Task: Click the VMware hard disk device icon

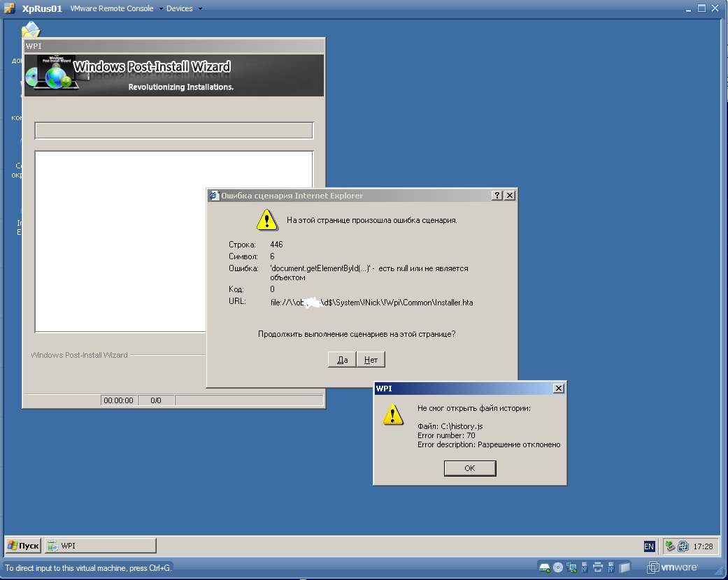Action: tap(545, 567)
